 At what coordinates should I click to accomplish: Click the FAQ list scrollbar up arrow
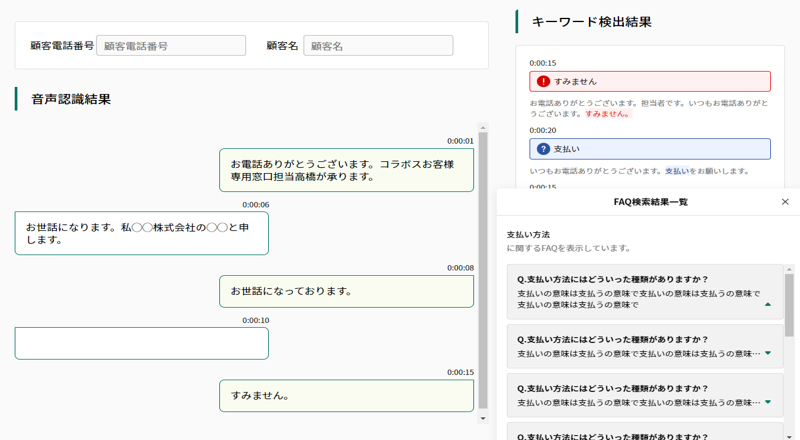coord(789,269)
